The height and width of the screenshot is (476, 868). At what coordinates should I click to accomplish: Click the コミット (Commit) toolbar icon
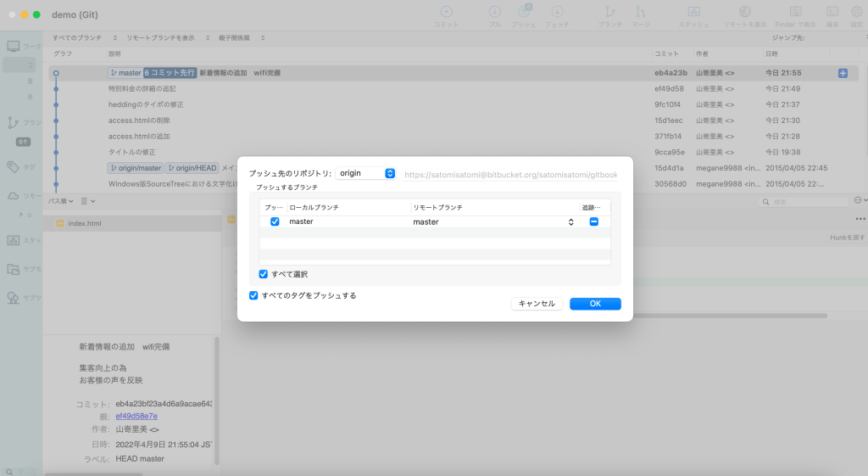pos(446,12)
